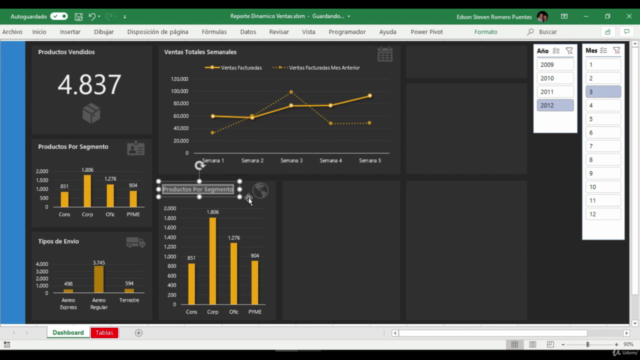This screenshot has width=640, height=360.
Task: Click the zoom out minus button
Action: pos(563,345)
